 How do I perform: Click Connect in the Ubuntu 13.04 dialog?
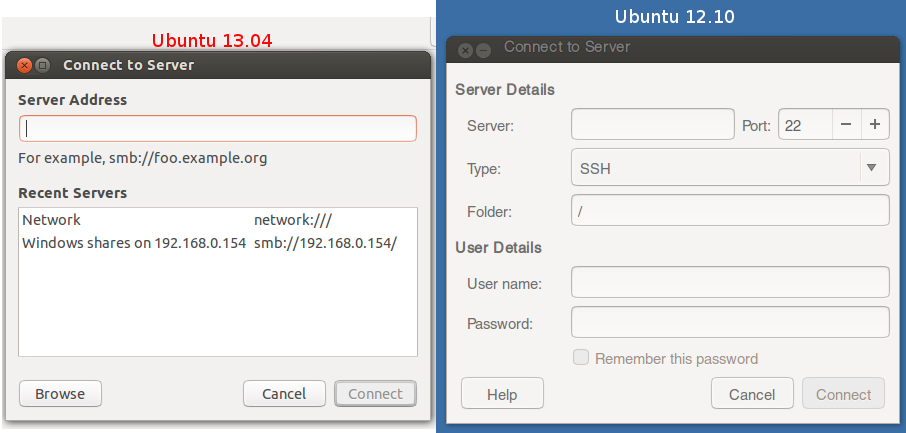click(375, 394)
